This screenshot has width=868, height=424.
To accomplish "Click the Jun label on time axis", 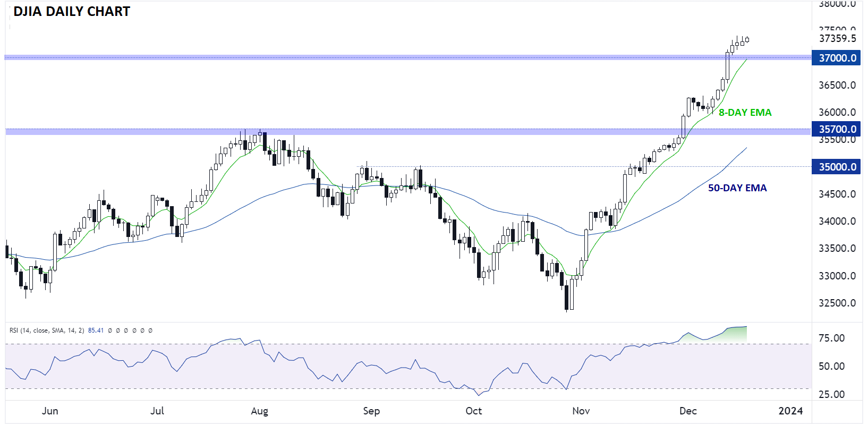I will 50,411.
